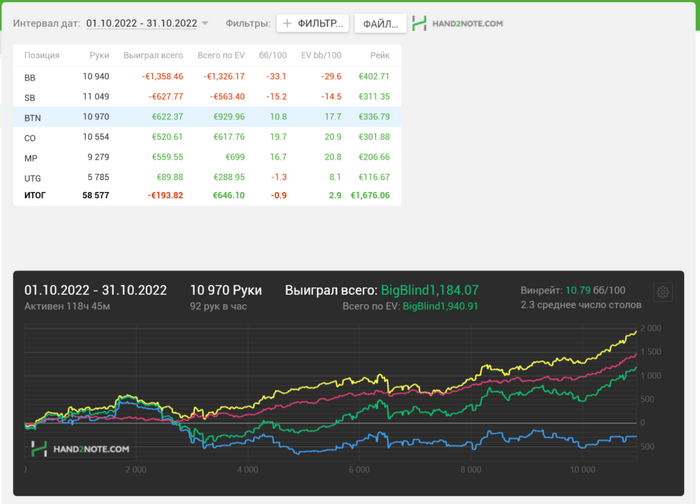700x504 pixels.
Task: Click the Hand2Note logo in toolbar
Action: (x=458, y=22)
